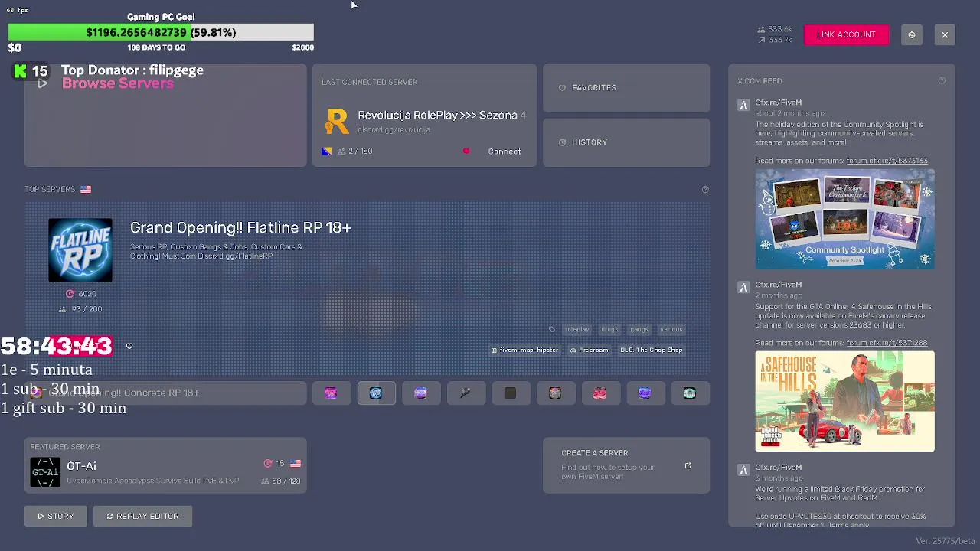Open launcher settings gear icon
The height and width of the screenshot is (551, 980).
pyautogui.click(x=911, y=34)
